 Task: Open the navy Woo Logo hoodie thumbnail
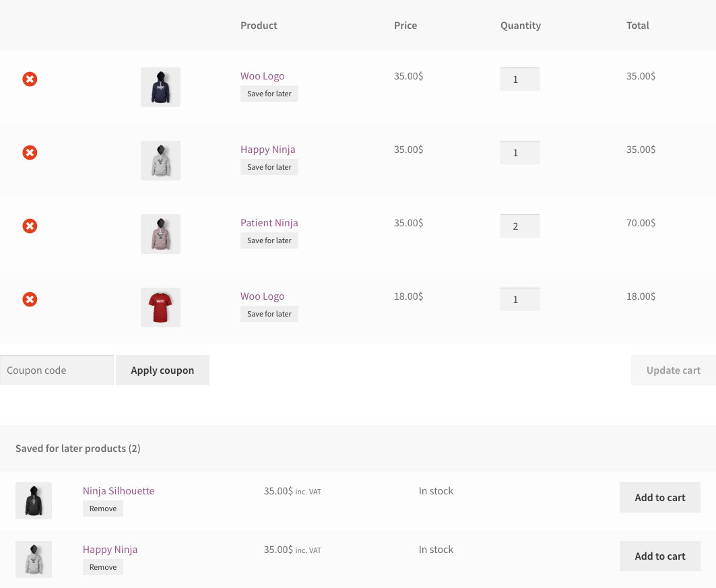click(x=160, y=87)
